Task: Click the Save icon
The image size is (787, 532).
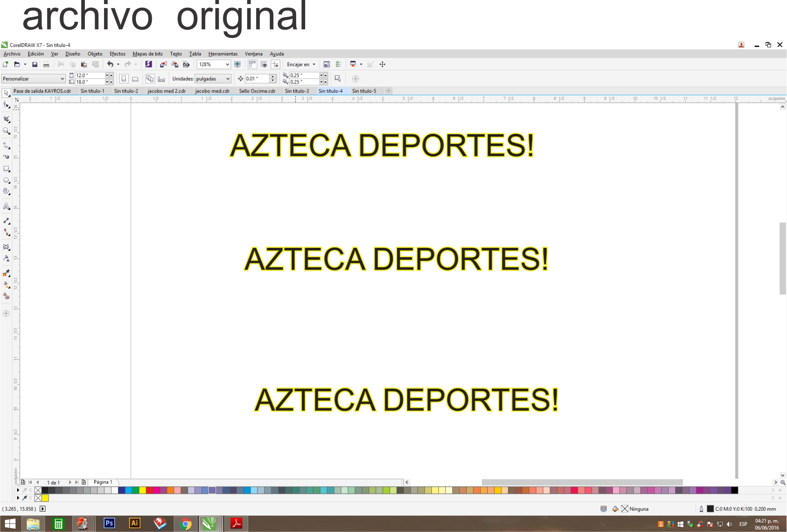Action: click(x=35, y=64)
